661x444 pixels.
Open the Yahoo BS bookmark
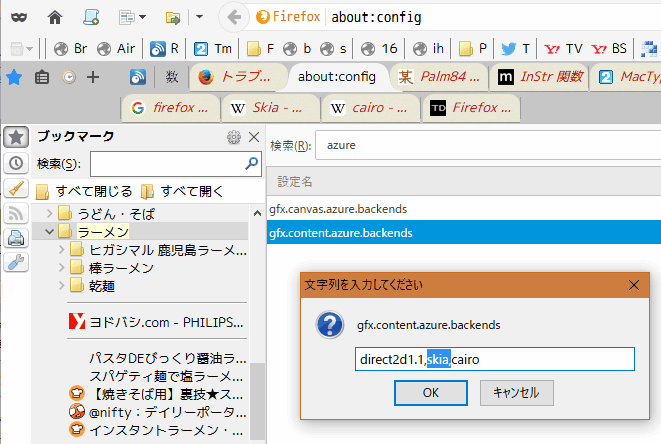609,48
